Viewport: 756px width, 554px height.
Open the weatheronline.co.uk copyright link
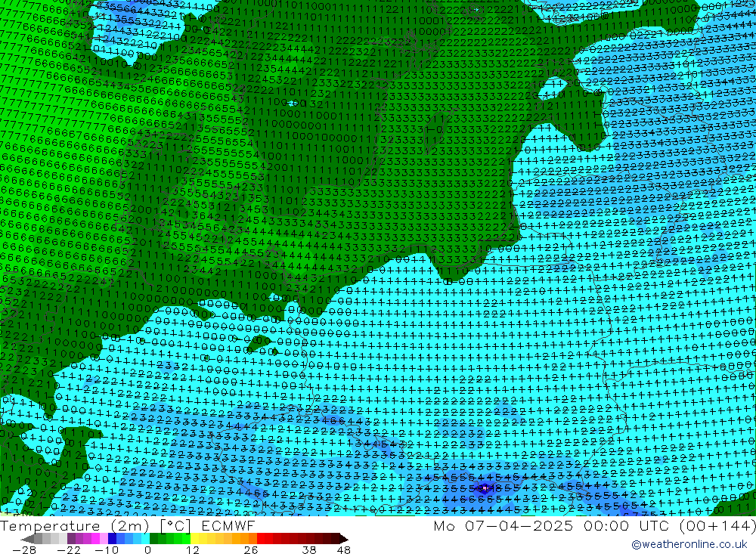click(x=689, y=544)
